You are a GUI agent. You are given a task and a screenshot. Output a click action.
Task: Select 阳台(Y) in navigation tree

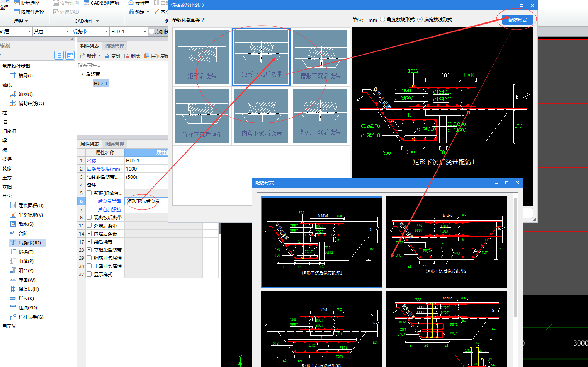pos(22,270)
